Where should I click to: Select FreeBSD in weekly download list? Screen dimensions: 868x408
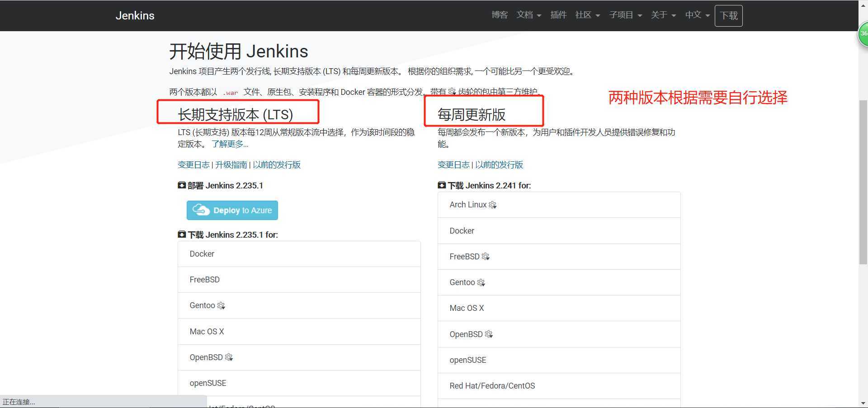pyautogui.click(x=559, y=257)
